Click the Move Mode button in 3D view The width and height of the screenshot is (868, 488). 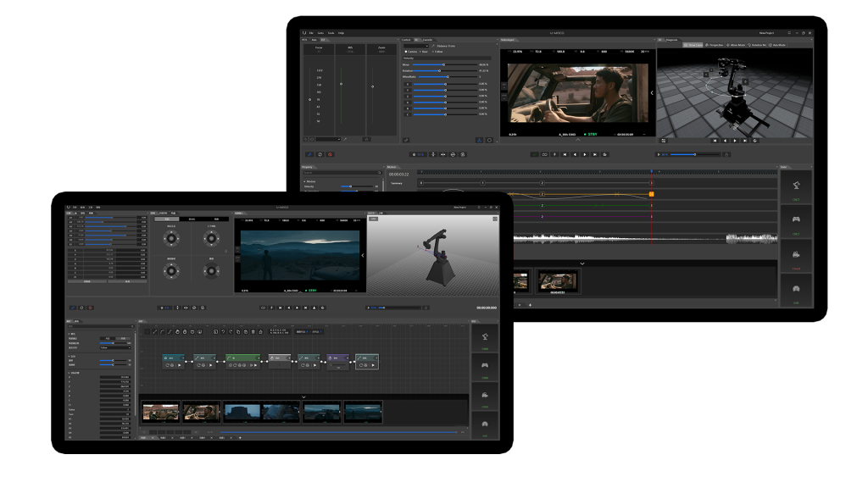click(737, 45)
